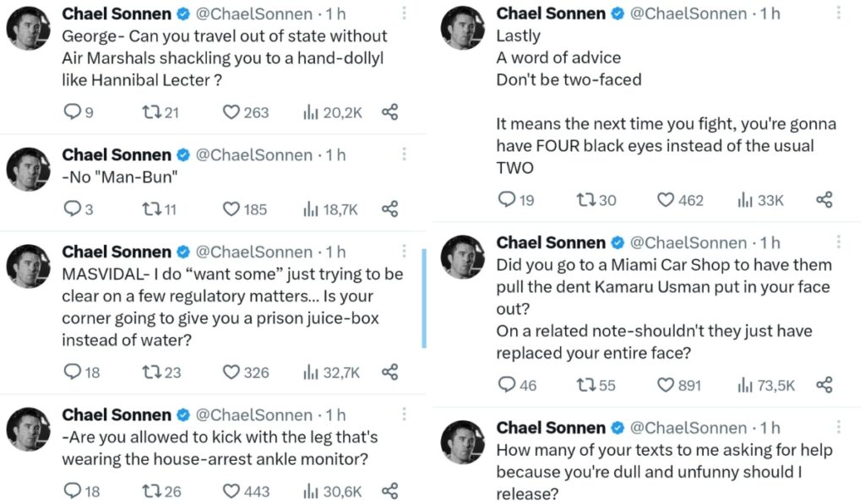The width and height of the screenshot is (865, 504).
Task: Like the Miami Car Shop tweet
Action: point(666,385)
